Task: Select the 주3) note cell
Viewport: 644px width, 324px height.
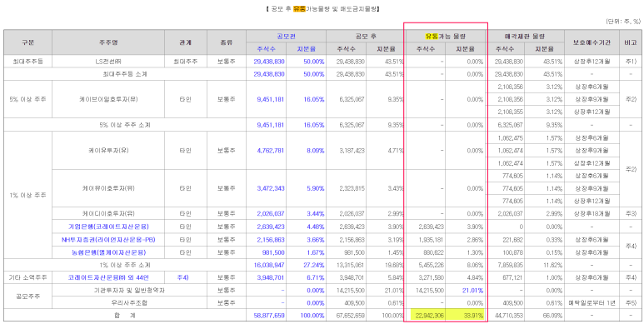Action: [x=630, y=214]
